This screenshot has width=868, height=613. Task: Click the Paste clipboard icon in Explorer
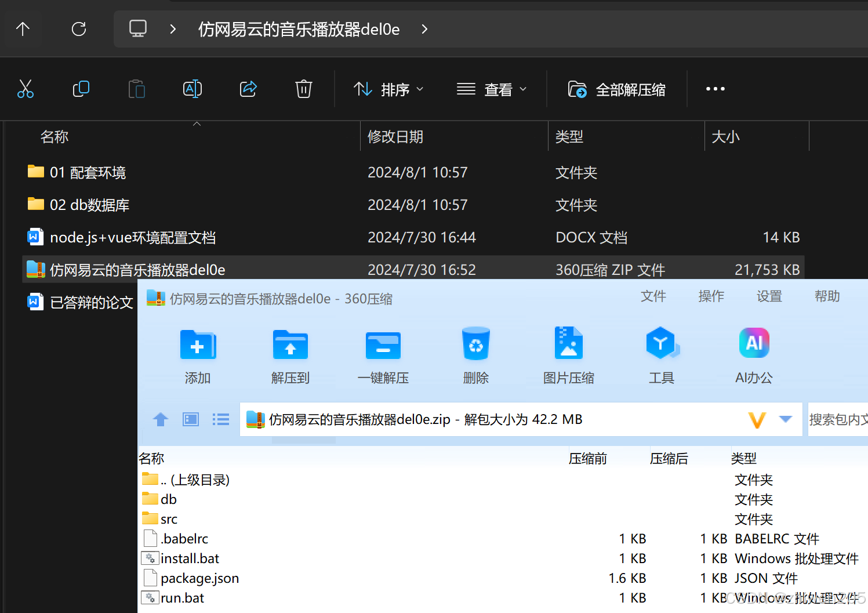coord(137,89)
